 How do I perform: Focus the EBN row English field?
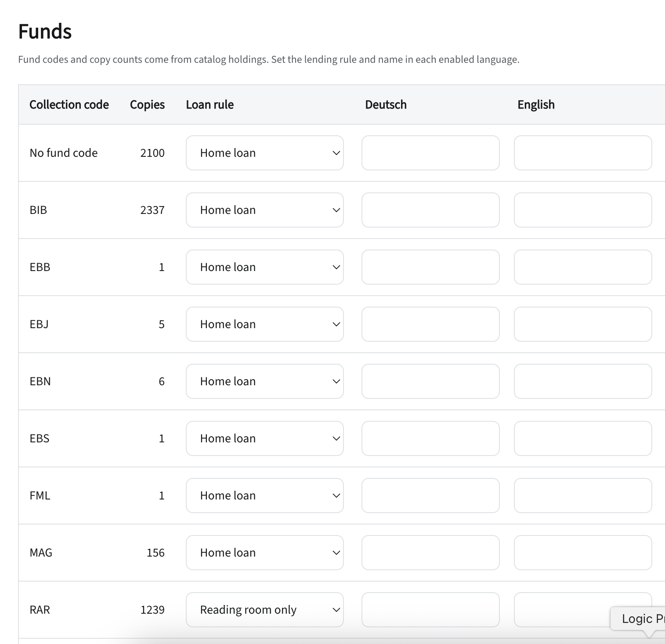tap(583, 381)
